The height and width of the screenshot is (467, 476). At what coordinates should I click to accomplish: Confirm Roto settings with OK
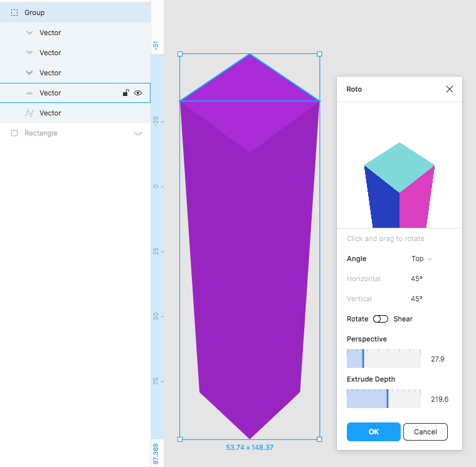(x=373, y=432)
